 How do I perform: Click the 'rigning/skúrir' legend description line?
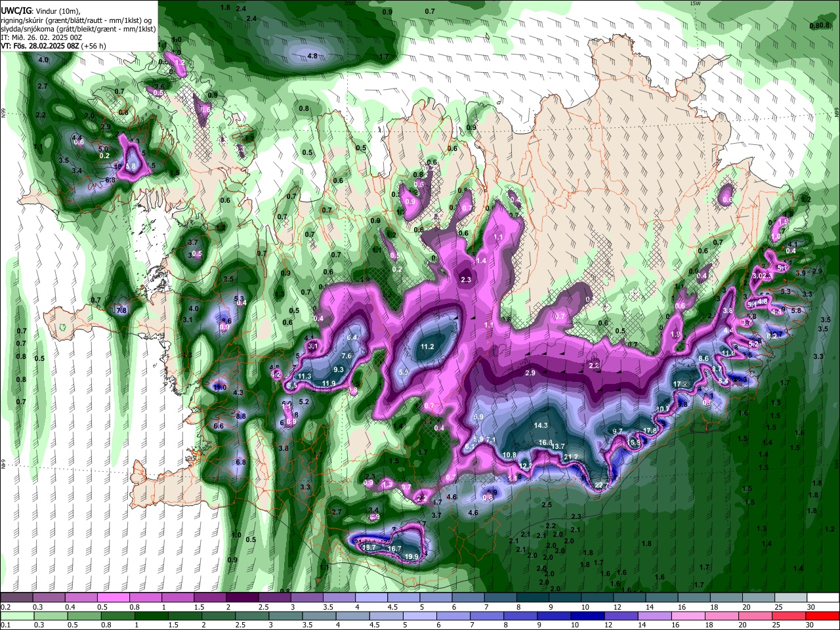pyautogui.click(x=76, y=20)
